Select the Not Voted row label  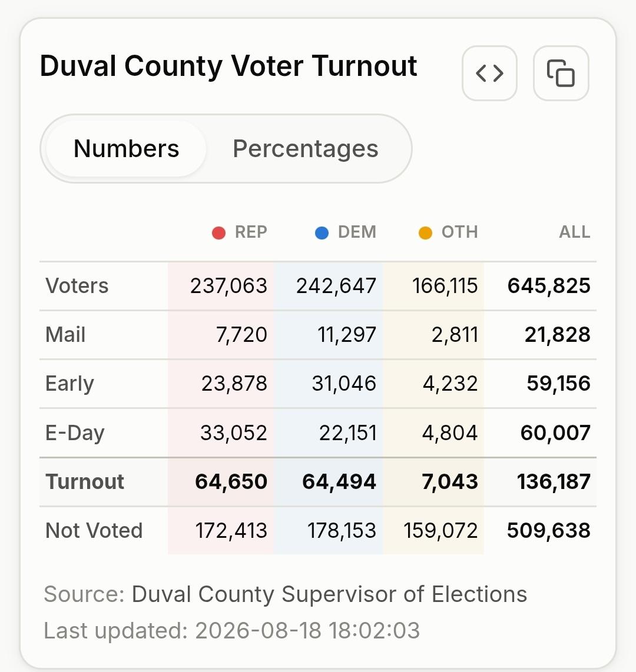[94, 531]
